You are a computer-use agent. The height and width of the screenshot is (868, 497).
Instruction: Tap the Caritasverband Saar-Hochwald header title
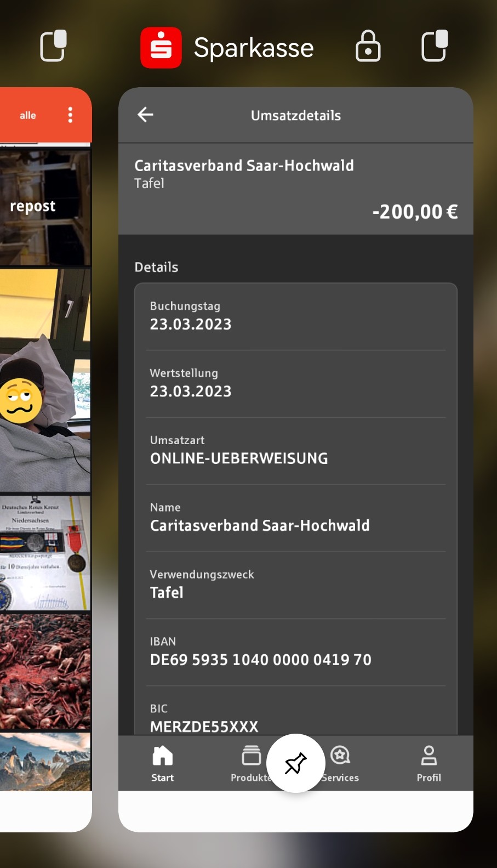pos(244,166)
